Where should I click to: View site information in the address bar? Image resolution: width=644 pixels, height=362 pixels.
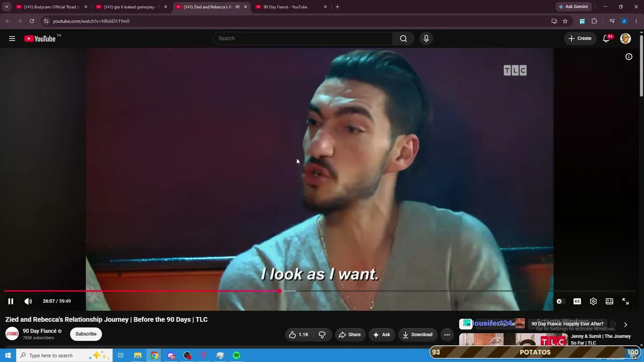click(x=46, y=21)
